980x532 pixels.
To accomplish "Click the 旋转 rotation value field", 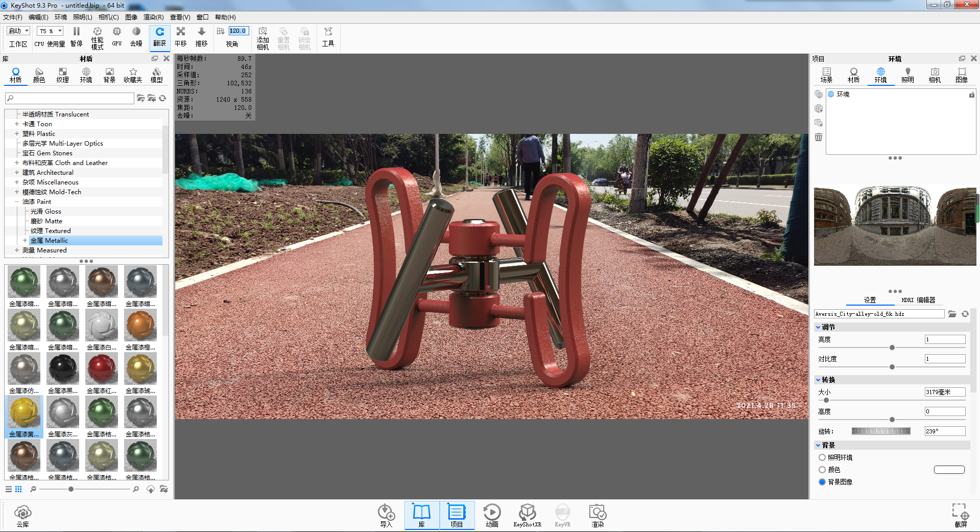I will [x=945, y=431].
